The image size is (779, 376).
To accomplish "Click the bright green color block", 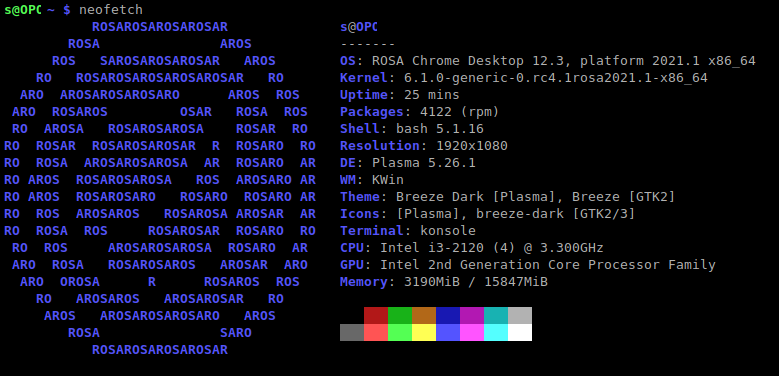I will tap(400, 332).
